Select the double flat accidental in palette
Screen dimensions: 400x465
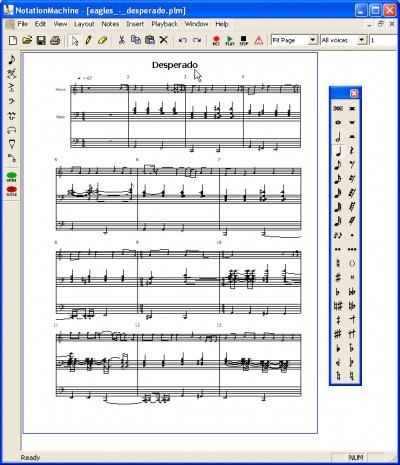pyautogui.click(x=352, y=292)
